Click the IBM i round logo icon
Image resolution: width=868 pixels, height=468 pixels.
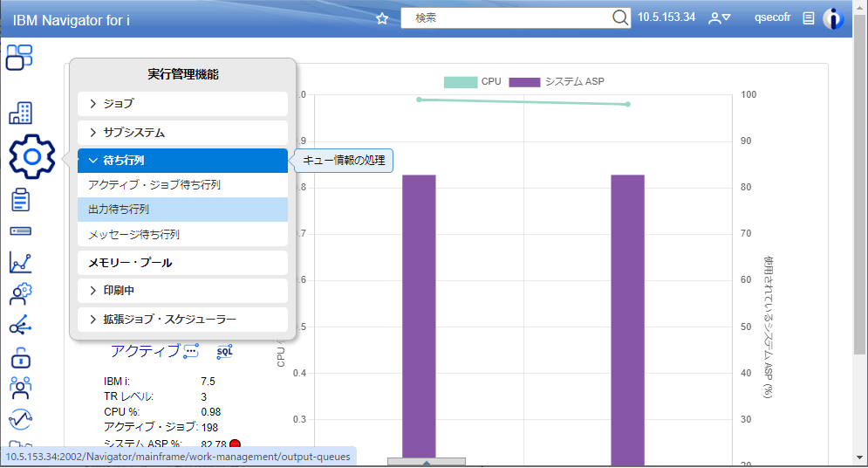click(832, 19)
